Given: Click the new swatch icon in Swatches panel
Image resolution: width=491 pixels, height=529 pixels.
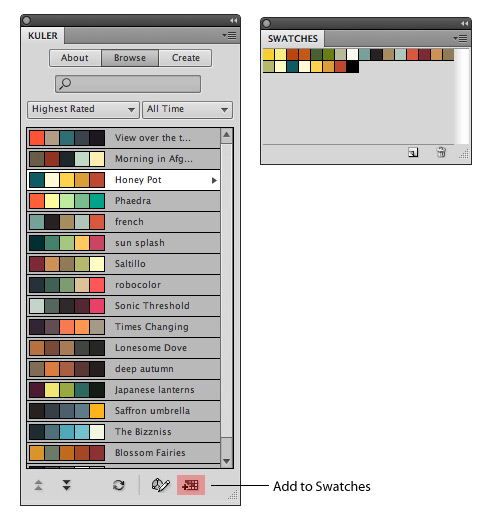Looking at the screenshot, I should tap(413, 152).
